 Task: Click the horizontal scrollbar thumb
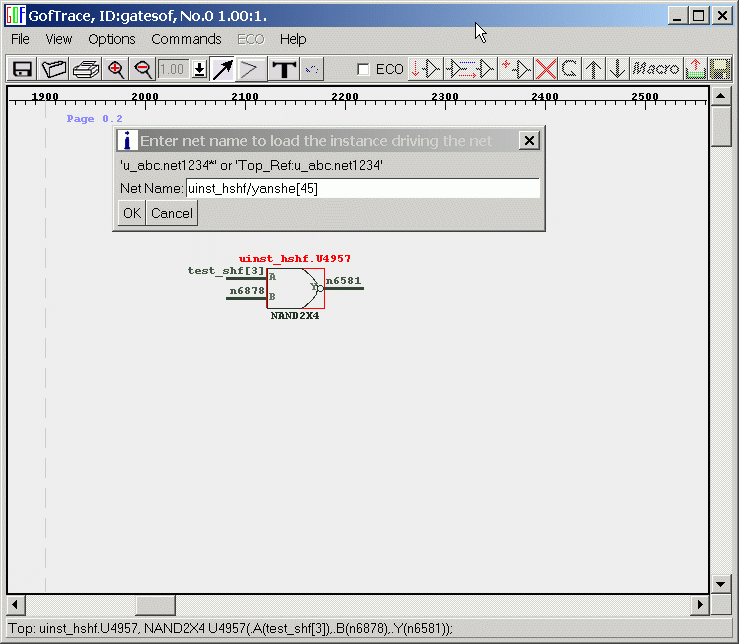[155, 605]
